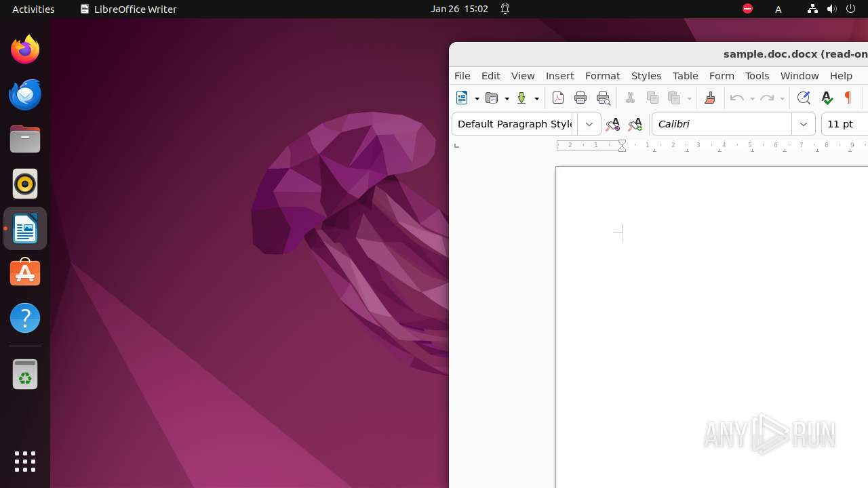Click the indent marker on the ruler
The width and height of the screenshot is (868, 488).
point(622,145)
